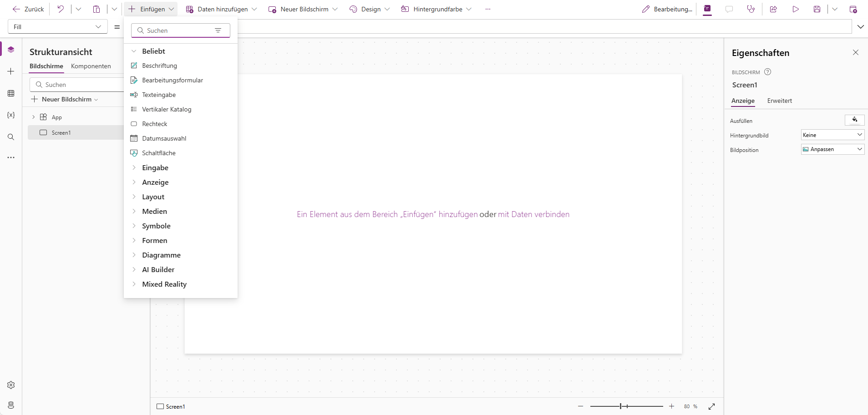Click the Data table icon in left sidebar
The image size is (868, 415).
pos(11,93)
